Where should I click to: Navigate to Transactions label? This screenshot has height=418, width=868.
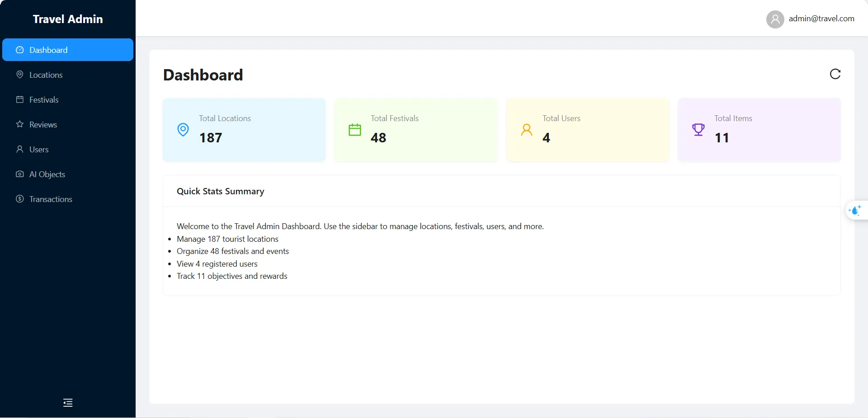[x=51, y=199]
